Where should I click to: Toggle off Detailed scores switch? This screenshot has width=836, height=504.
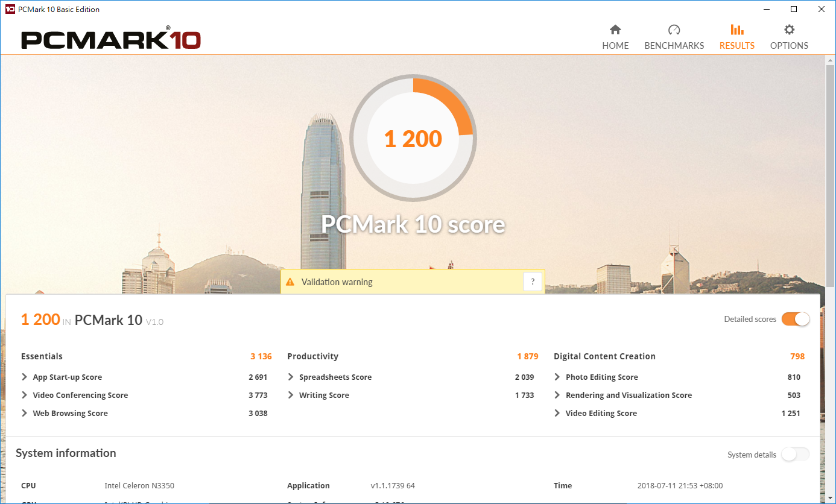tap(796, 319)
